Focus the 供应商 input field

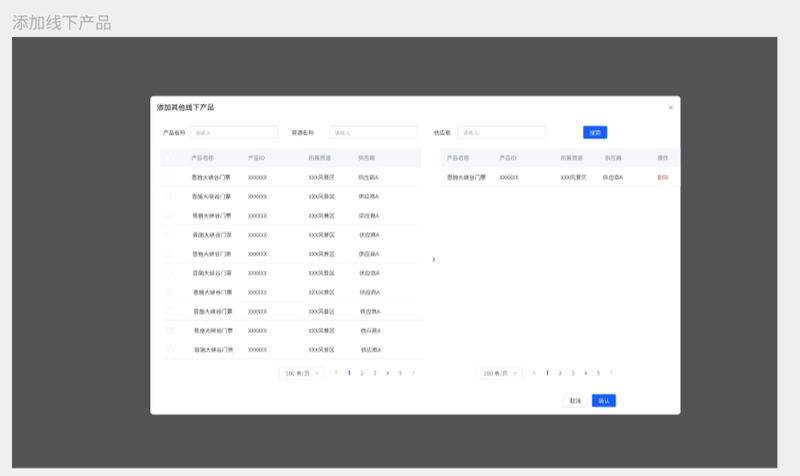pyautogui.click(x=502, y=133)
